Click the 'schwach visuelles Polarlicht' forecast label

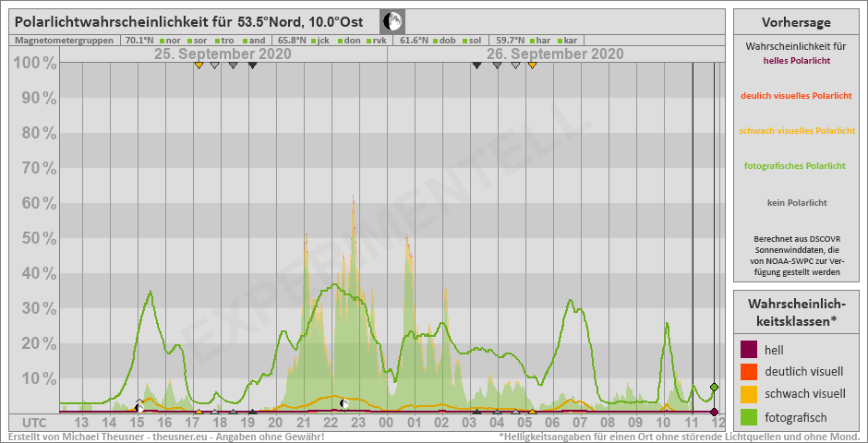coord(797,131)
